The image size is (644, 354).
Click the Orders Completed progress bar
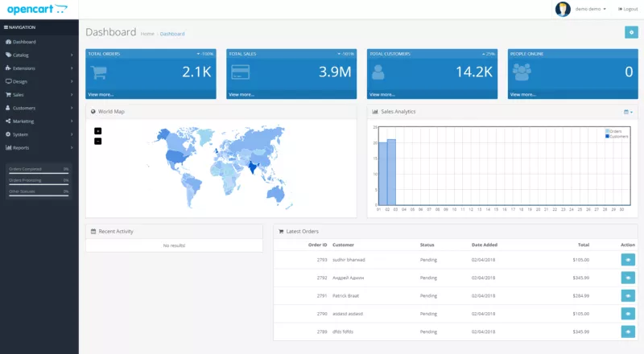(39, 173)
